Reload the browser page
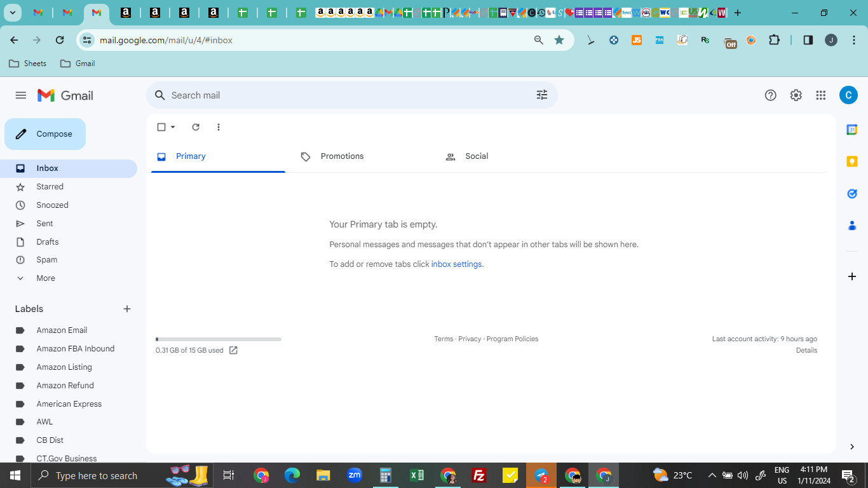868x488 pixels. click(x=60, y=40)
